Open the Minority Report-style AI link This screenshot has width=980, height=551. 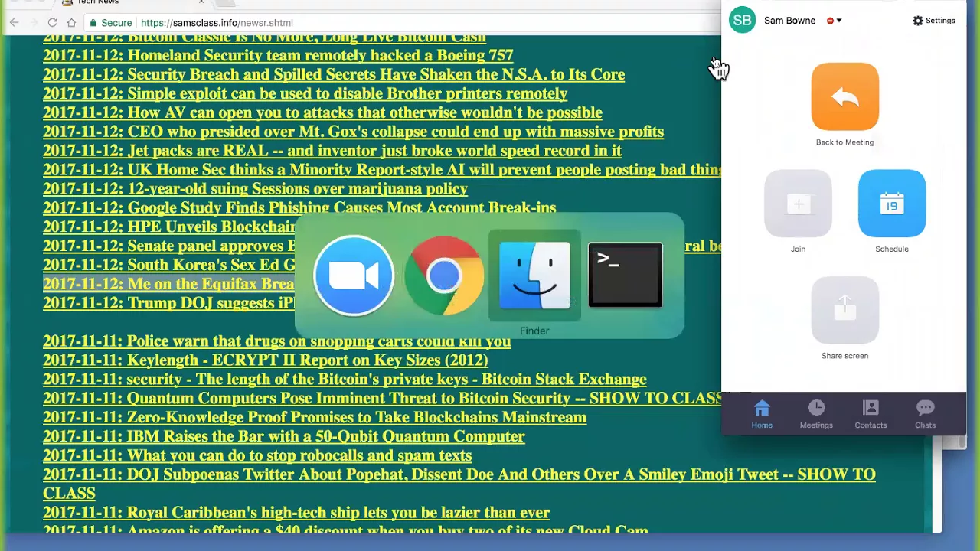point(382,170)
